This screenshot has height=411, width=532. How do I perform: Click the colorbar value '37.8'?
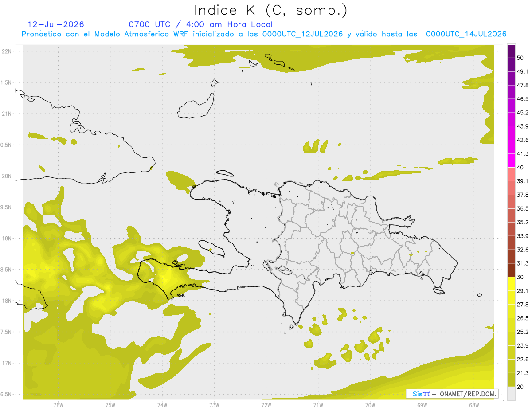click(x=522, y=195)
